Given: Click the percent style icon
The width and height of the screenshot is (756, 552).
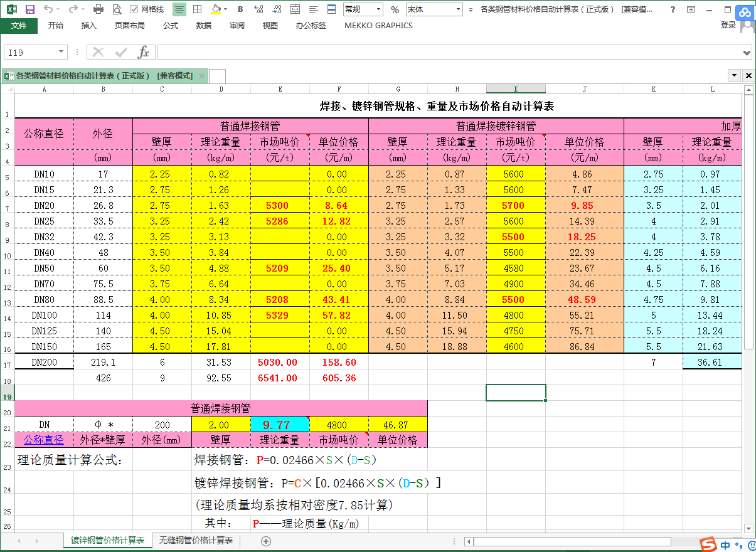Looking at the screenshot, I should [x=395, y=9].
